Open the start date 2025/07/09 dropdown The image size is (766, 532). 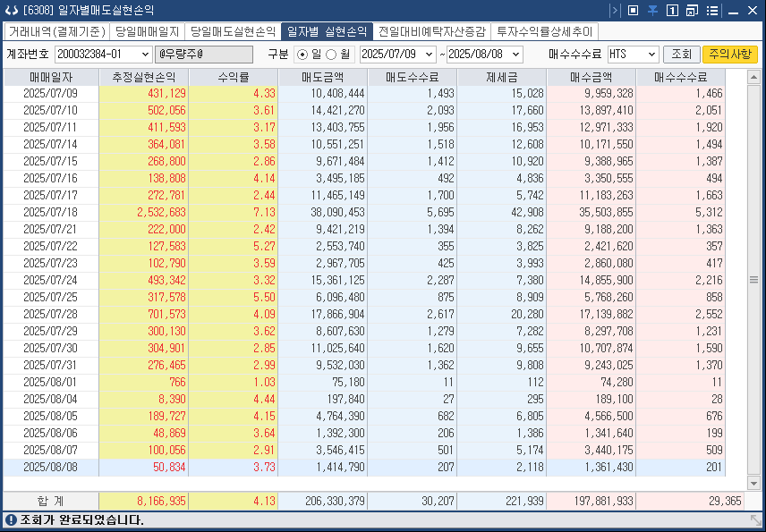pos(429,55)
